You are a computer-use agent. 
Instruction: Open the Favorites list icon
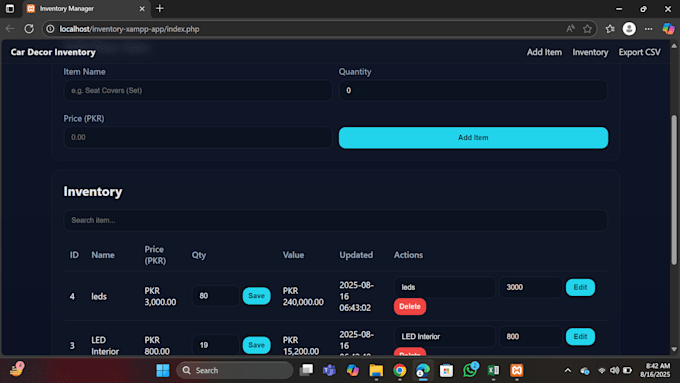click(610, 29)
